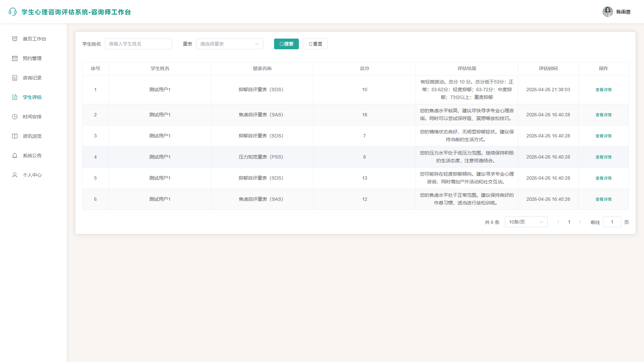Viewport: 644px width, 362px height.
Task: View details for row 2 SAS score 18
Action: click(x=603, y=115)
